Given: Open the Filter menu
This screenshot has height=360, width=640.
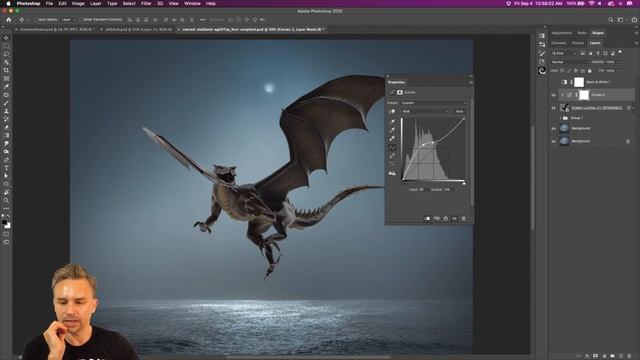Looking at the screenshot, I should (146, 4).
